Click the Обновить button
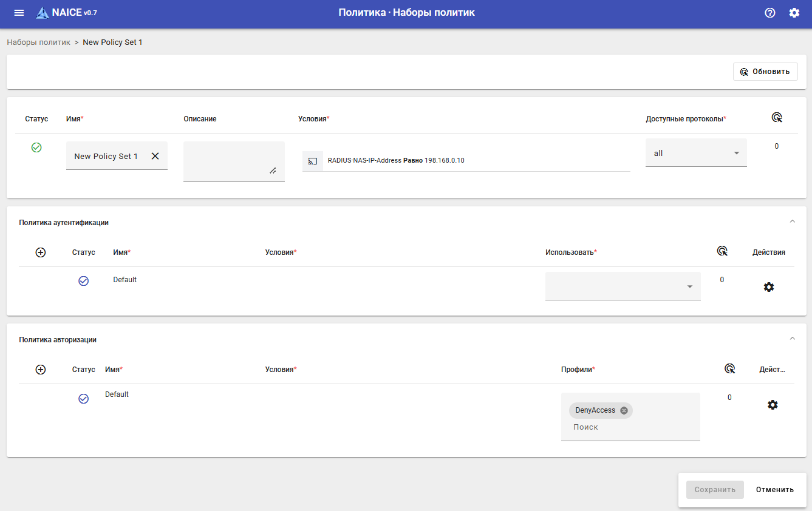The height and width of the screenshot is (511, 812). tap(765, 72)
